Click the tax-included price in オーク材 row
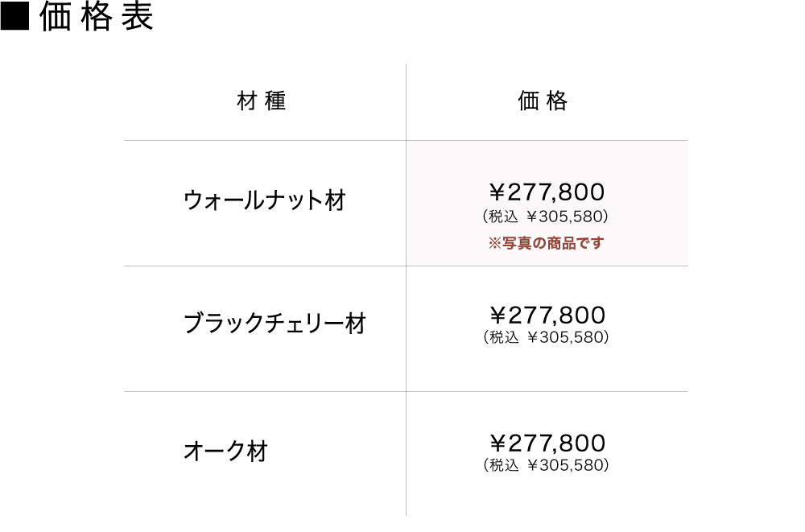 coord(546,465)
